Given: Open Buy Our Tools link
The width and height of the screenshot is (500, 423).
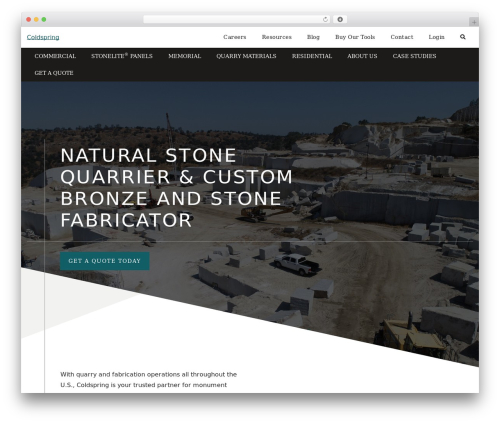Looking at the screenshot, I should (355, 37).
